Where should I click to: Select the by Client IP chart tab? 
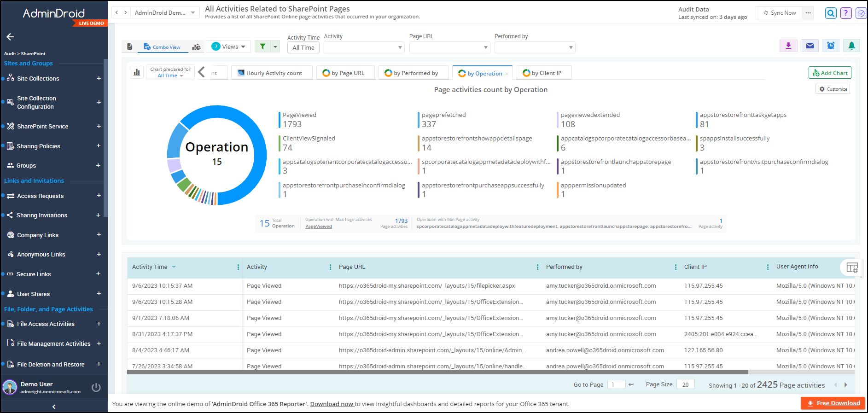click(544, 73)
